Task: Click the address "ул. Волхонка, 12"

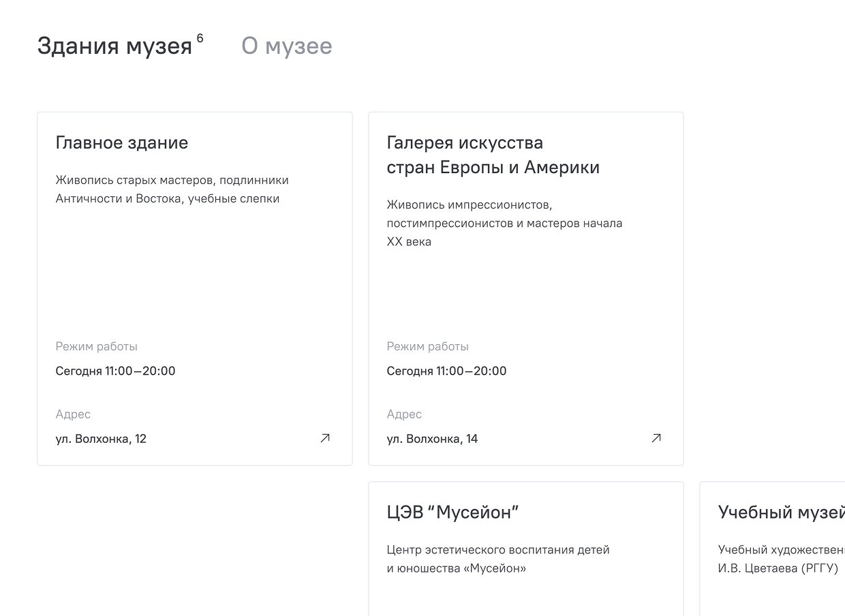Action: [101, 439]
